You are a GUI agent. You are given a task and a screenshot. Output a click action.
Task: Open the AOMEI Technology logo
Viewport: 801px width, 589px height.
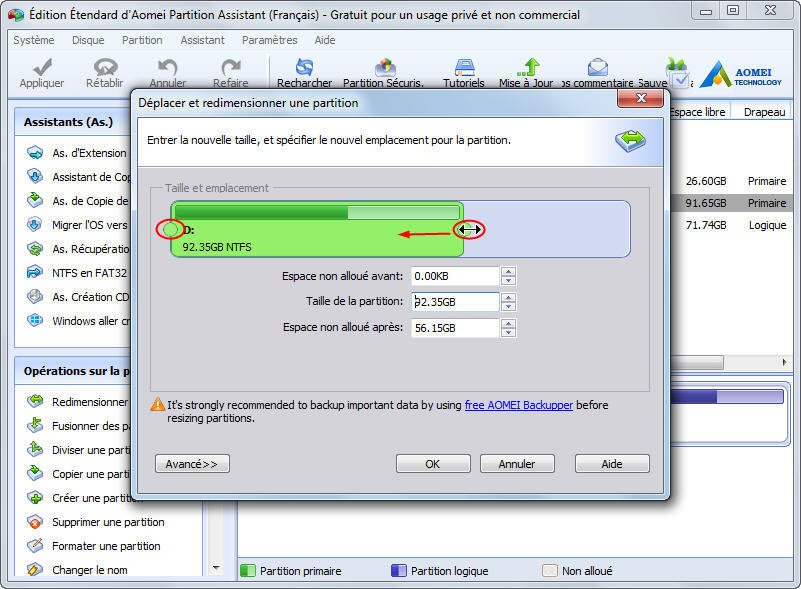point(741,74)
